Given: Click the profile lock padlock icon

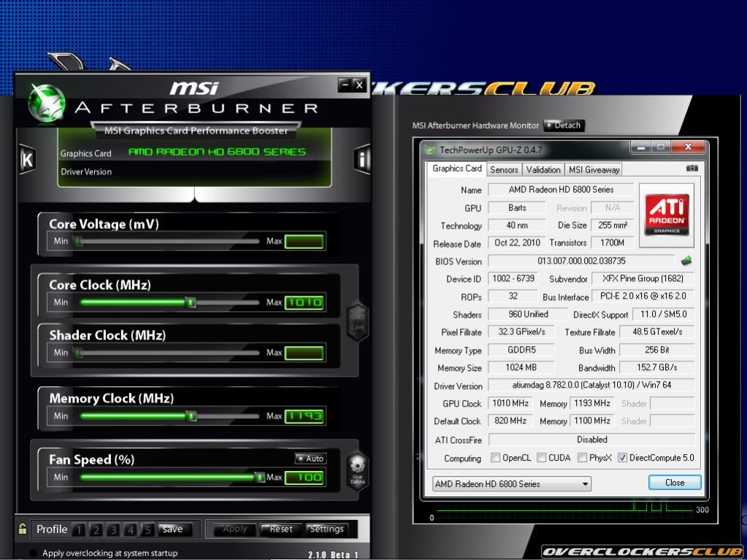Looking at the screenshot, I should click(23, 529).
